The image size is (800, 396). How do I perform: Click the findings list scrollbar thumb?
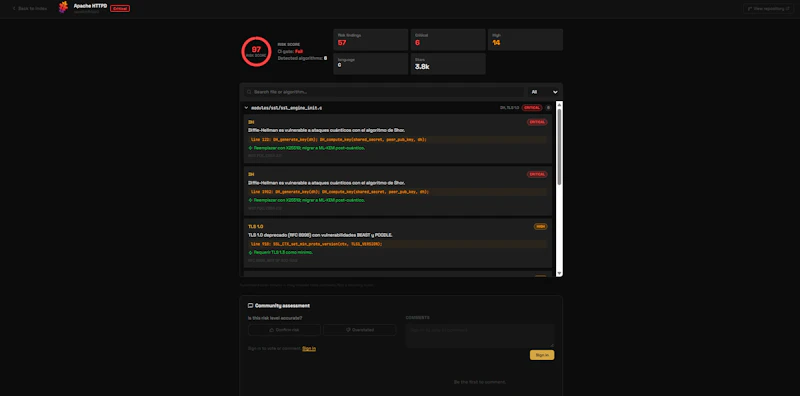[x=559, y=146]
